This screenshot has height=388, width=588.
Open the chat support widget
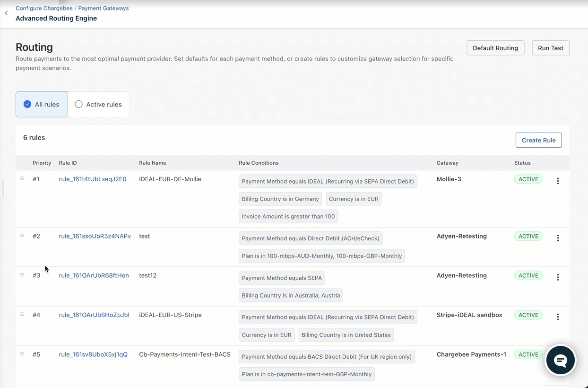tap(560, 360)
